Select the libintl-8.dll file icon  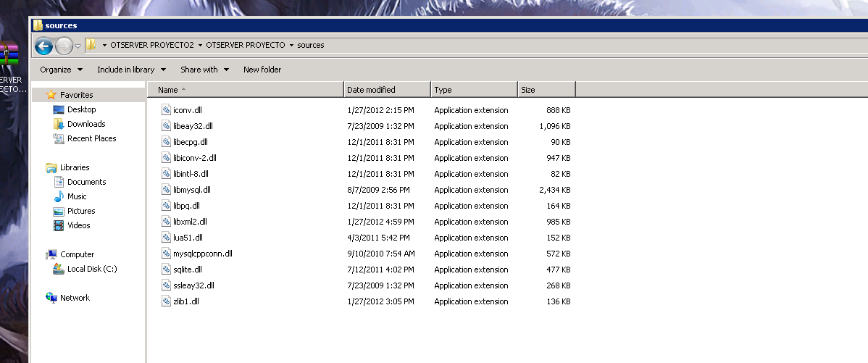pos(166,174)
